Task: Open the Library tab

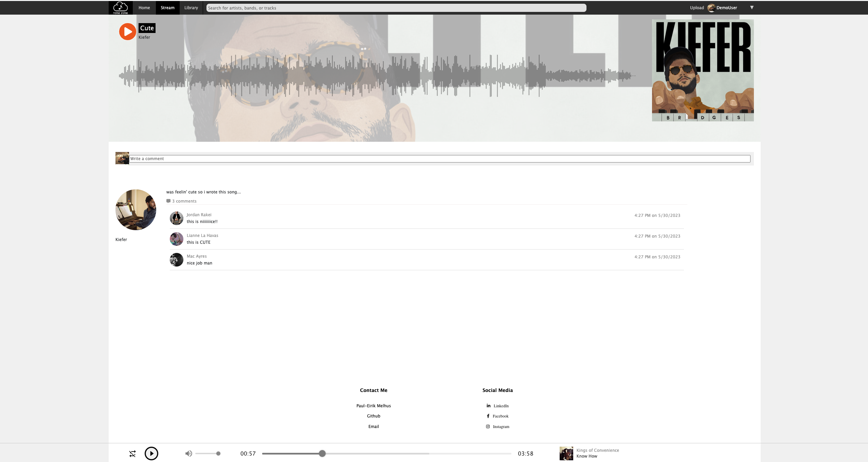Action: (191, 8)
